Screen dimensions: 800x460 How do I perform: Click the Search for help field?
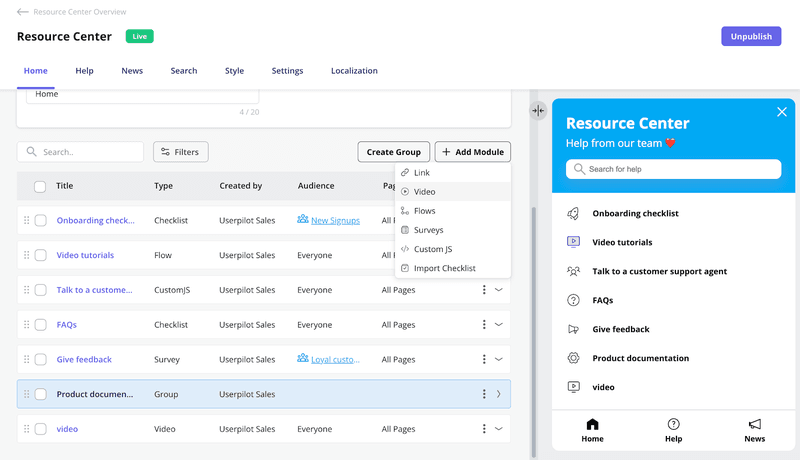click(x=673, y=170)
